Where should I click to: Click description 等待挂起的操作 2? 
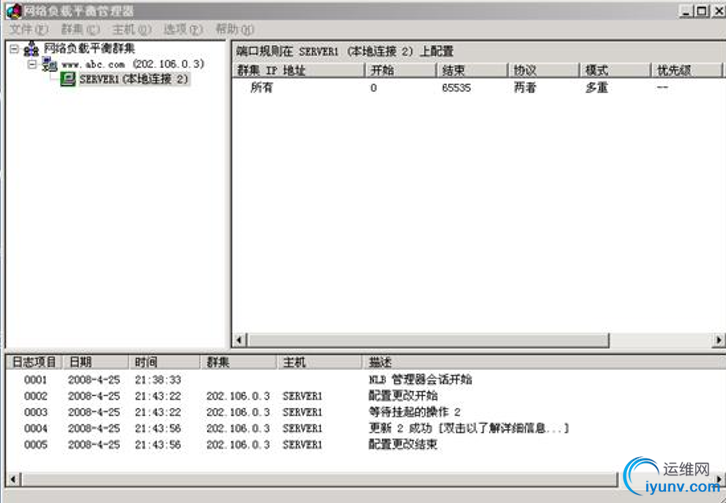pyautogui.click(x=414, y=412)
